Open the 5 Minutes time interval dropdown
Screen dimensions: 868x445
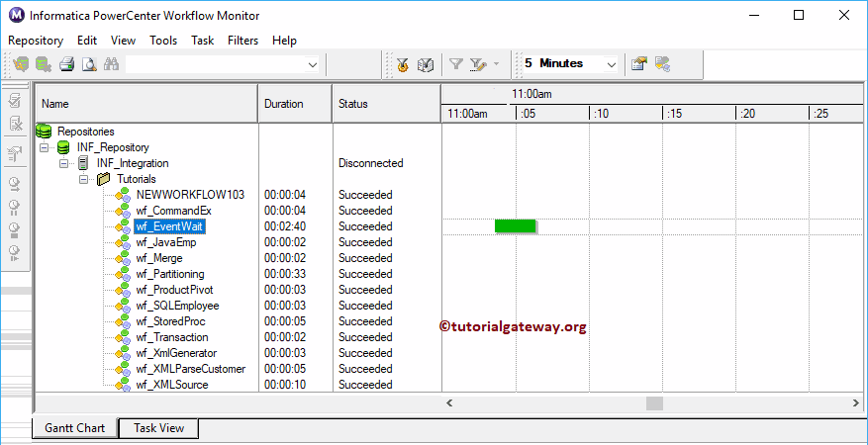click(610, 64)
